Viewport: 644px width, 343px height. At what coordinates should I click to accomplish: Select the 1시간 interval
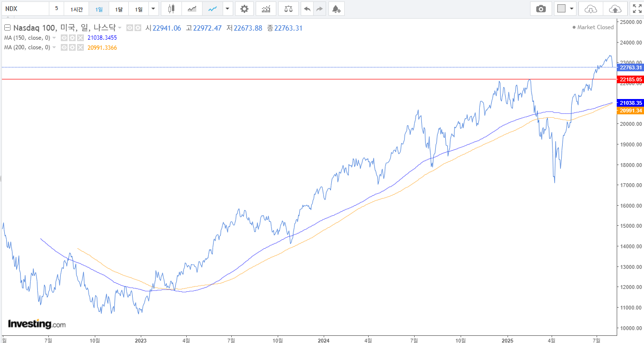click(x=77, y=9)
